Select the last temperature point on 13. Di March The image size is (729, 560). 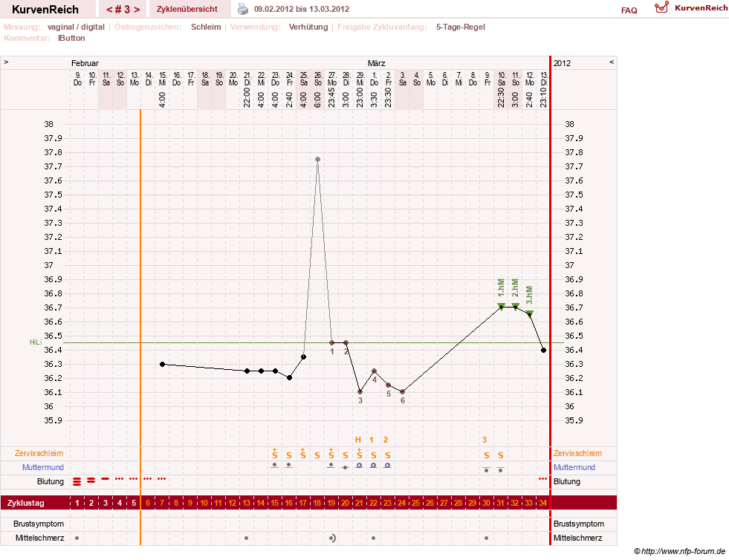point(543,350)
